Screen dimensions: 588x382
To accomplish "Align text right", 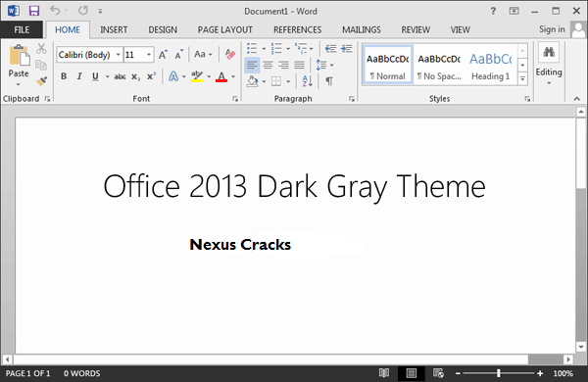I will pos(283,65).
